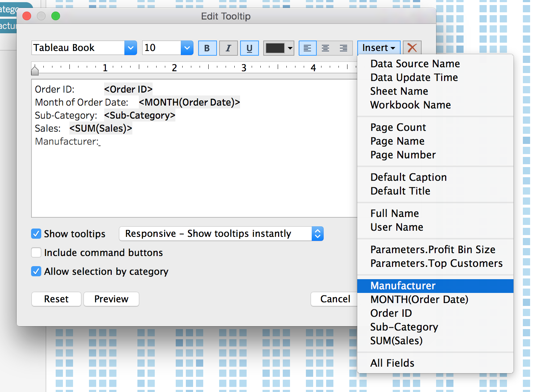The height and width of the screenshot is (392, 533).
Task: Open the Responsive tooltip behavior dropdown
Action: click(x=221, y=234)
